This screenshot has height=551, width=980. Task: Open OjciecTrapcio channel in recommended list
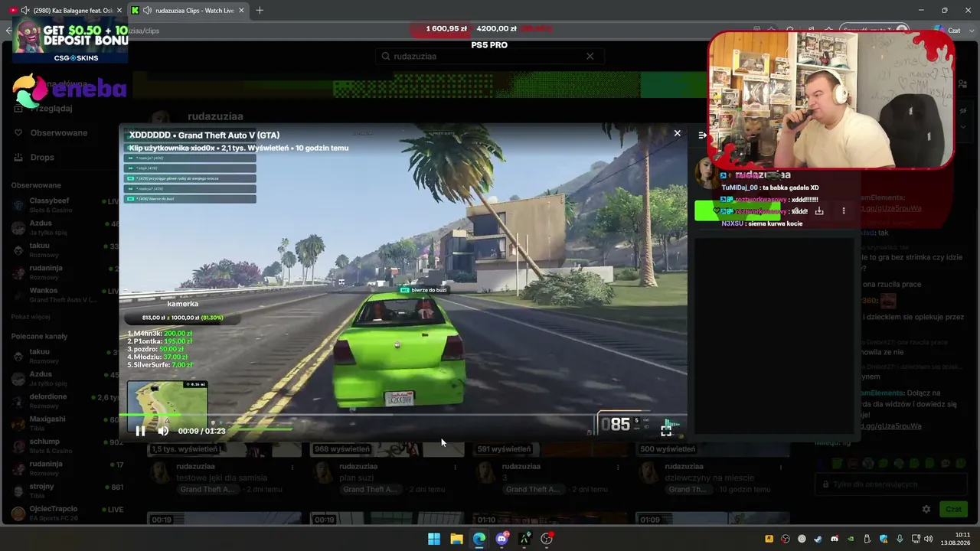pyautogui.click(x=65, y=513)
